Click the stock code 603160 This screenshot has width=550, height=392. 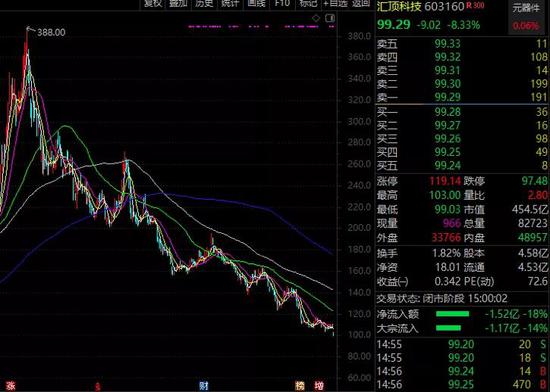[x=444, y=6]
